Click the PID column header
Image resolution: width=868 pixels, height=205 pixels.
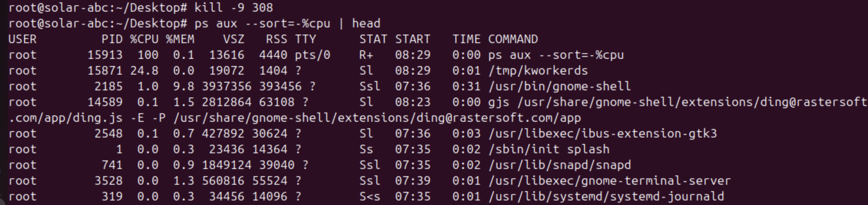pos(112,39)
